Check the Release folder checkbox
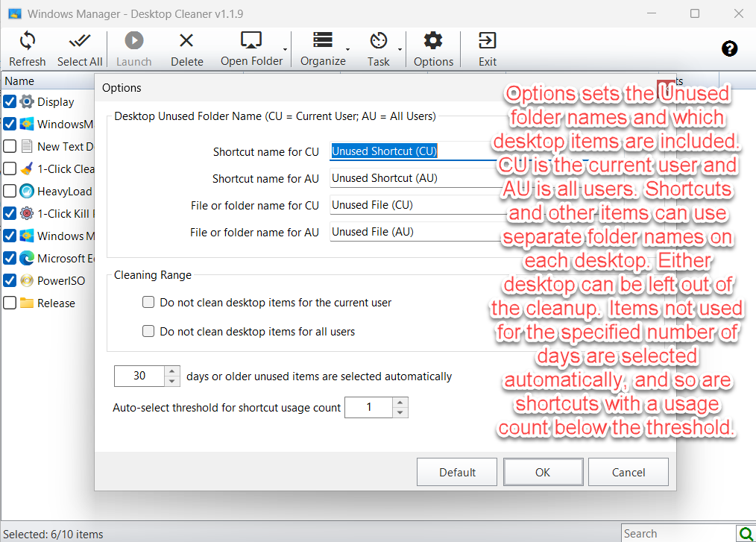756x542 pixels. pos(10,303)
